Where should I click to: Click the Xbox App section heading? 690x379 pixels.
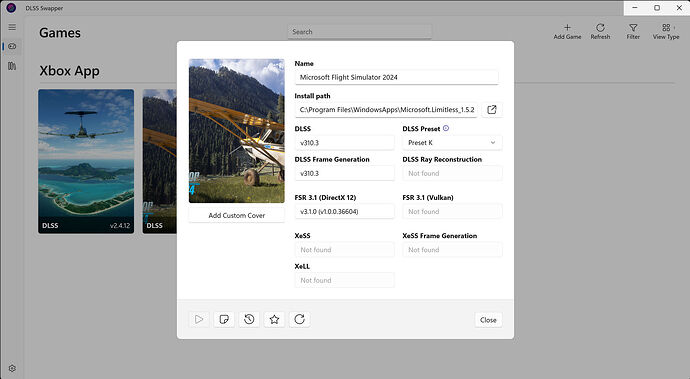tap(70, 71)
